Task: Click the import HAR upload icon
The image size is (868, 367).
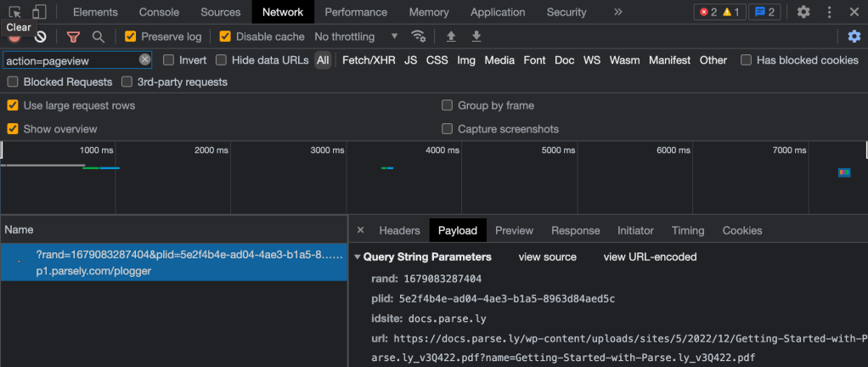Action: click(451, 37)
